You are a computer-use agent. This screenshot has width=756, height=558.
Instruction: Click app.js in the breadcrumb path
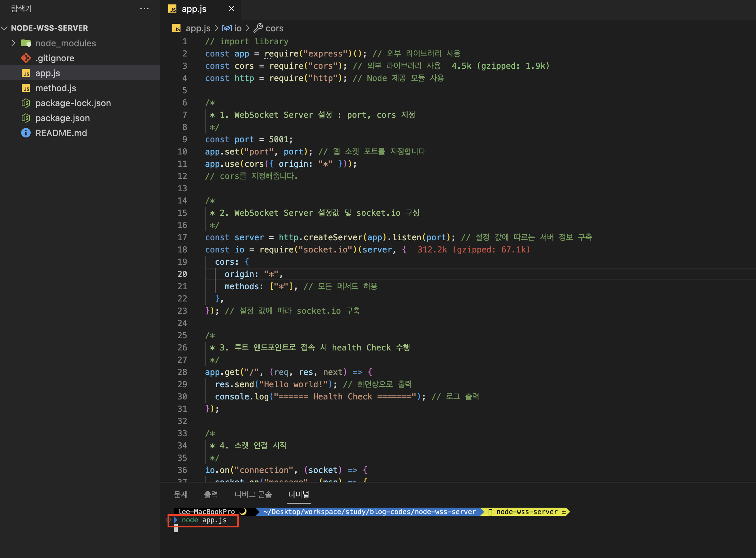[198, 28]
